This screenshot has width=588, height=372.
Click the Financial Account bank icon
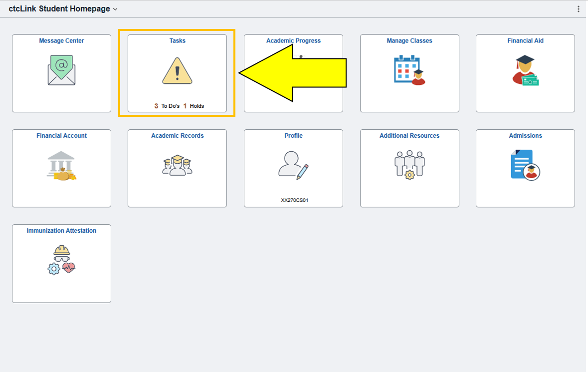point(61,165)
